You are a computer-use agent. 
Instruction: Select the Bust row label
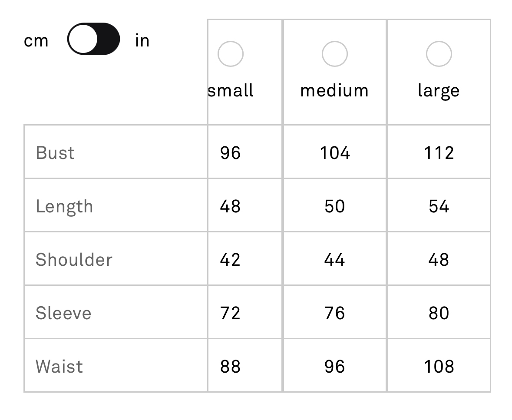55,152
